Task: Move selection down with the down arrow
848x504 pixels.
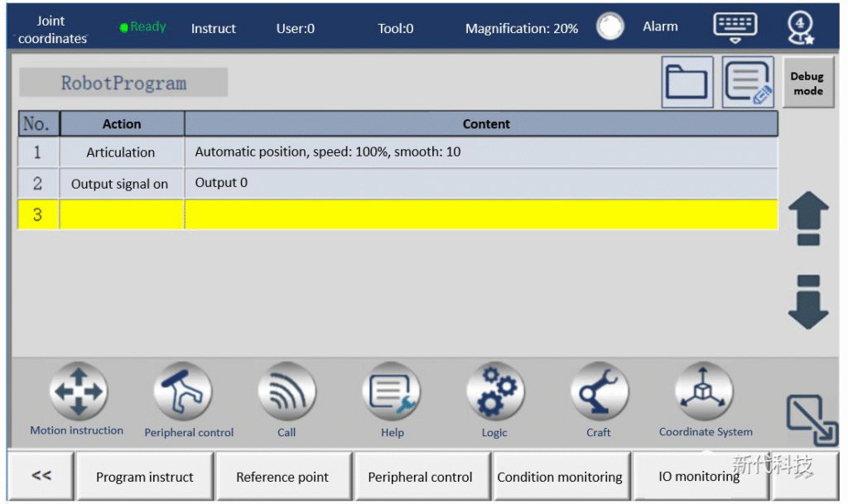Action: 807,302
